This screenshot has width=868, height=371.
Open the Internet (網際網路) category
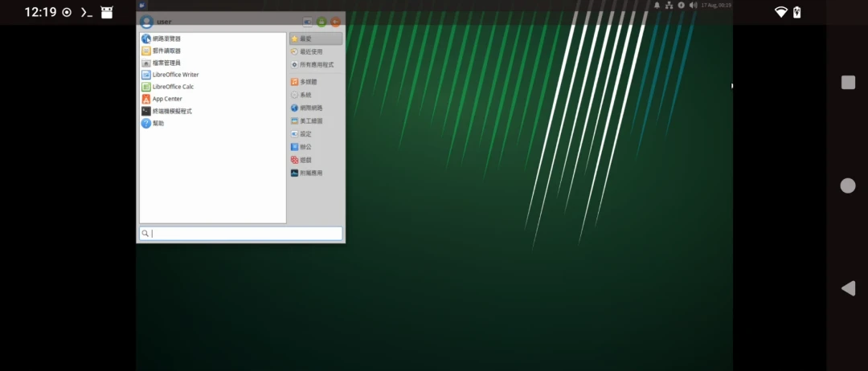311,108
